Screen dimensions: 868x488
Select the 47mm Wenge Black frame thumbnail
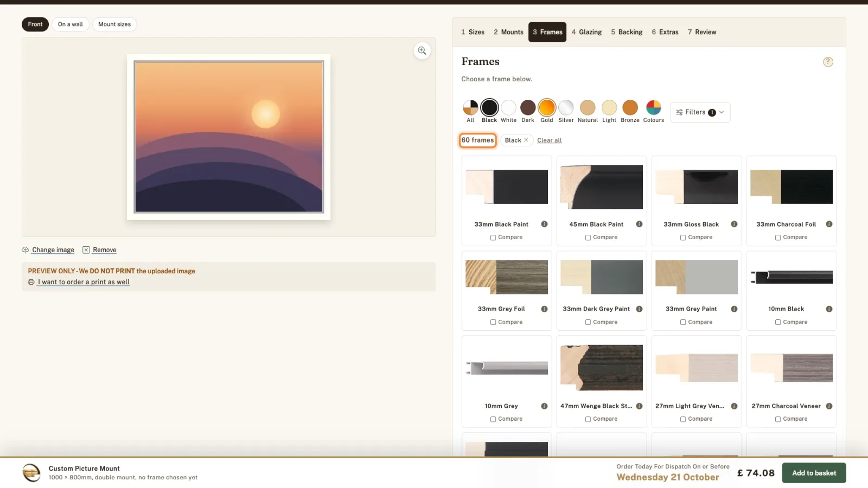(602, 368)
